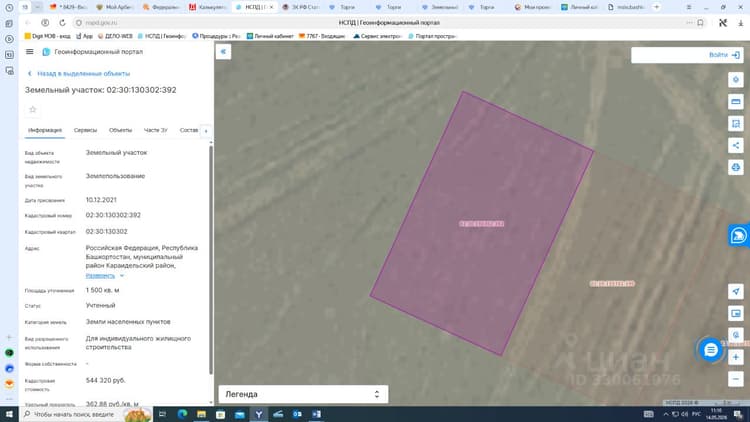The width and height of the screenshot is (750, 422).
Task: Open the area search selection tool
Action: (x=736, y=123)
